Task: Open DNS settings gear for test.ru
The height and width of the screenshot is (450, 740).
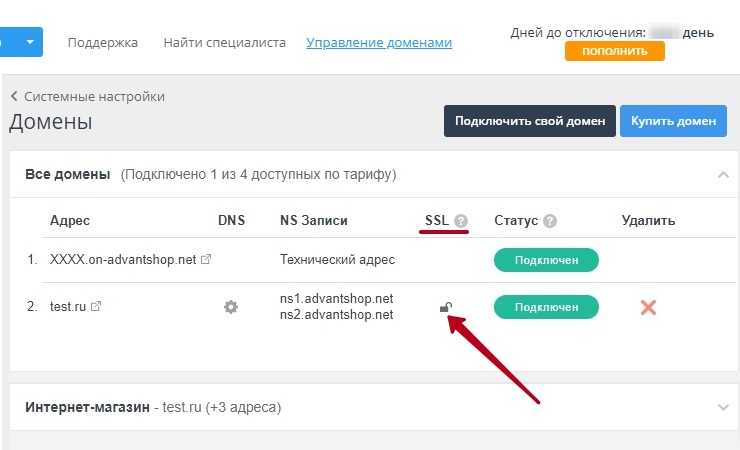Action: tap(231, 307)
